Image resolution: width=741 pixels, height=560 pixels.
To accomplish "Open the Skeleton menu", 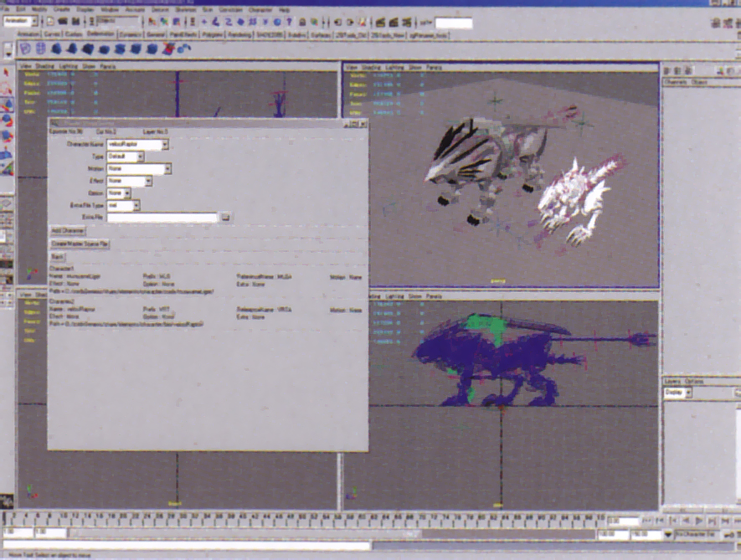I will (185, 9).
